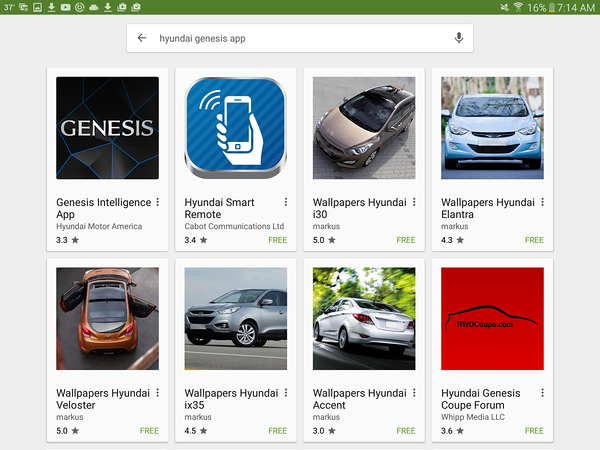Open the Hyundai Smart Remote app icon
The width and height of the screenshot is (600, 450).
pyautogui.click(x=236, y=128)
